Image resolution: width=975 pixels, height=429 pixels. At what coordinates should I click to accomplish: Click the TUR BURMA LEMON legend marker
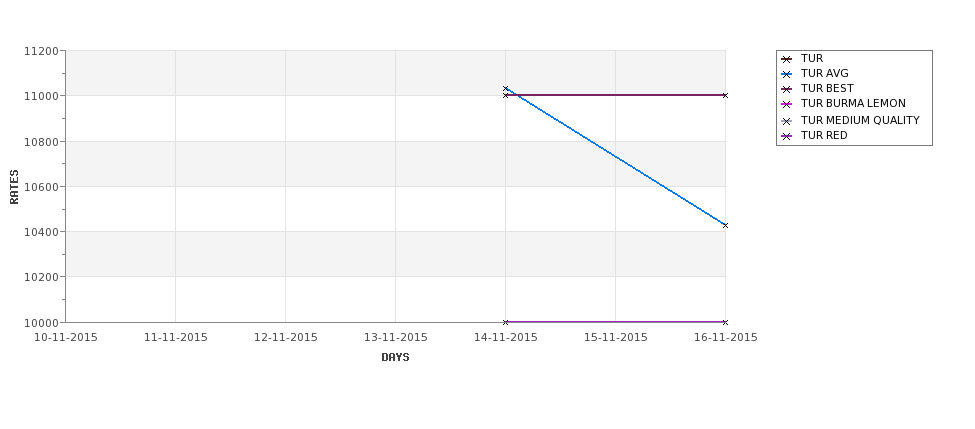pos(786,104)
